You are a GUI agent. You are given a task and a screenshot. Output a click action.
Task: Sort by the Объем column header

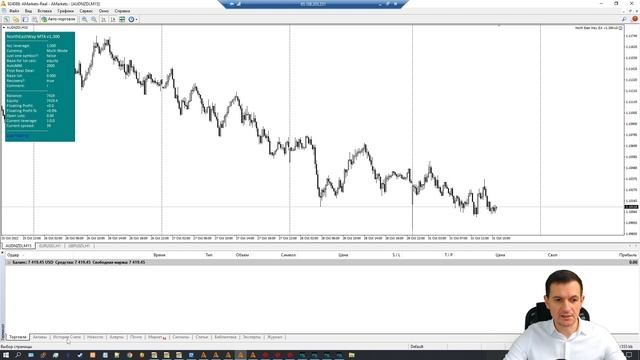242,255
